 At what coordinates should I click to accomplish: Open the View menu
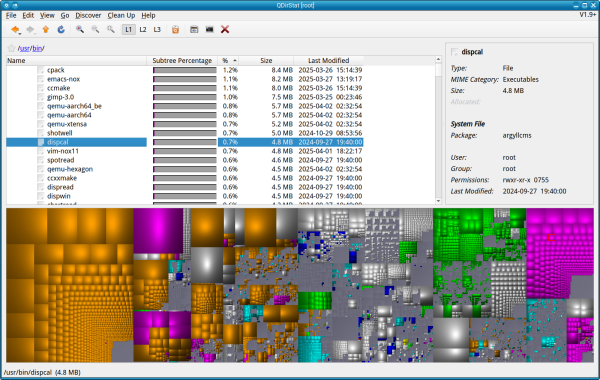coord(47,15)
